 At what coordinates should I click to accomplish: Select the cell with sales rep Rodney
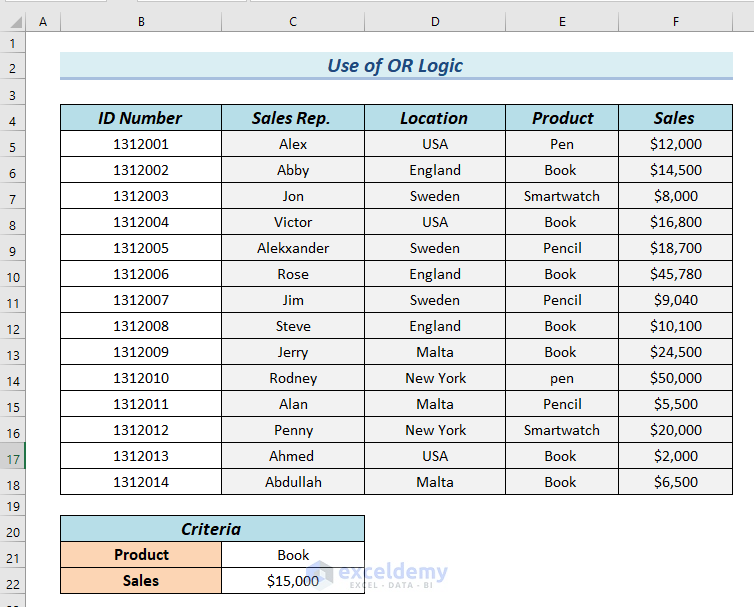[x=292, y=378]
